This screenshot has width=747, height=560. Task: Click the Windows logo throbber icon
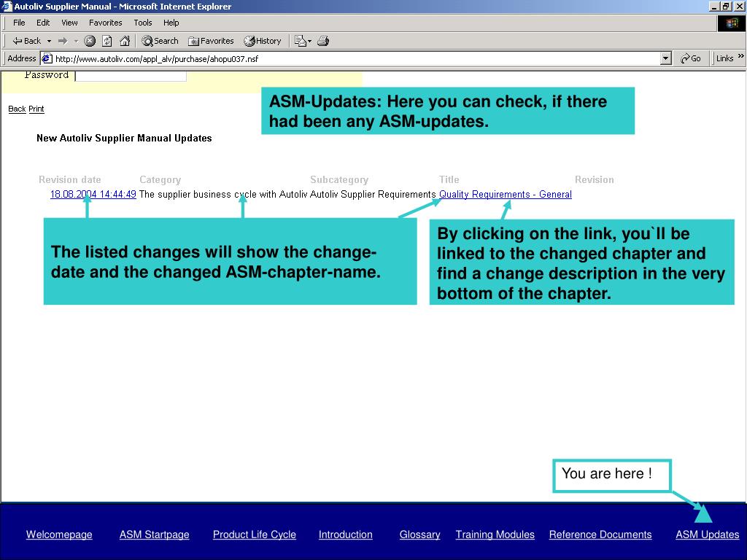(731, 23)
